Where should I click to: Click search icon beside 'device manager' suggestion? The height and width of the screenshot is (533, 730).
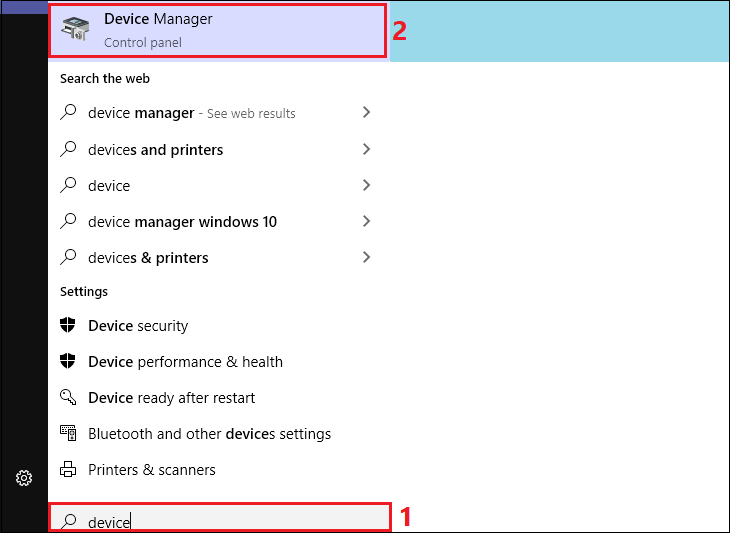(x=68, y=112)
